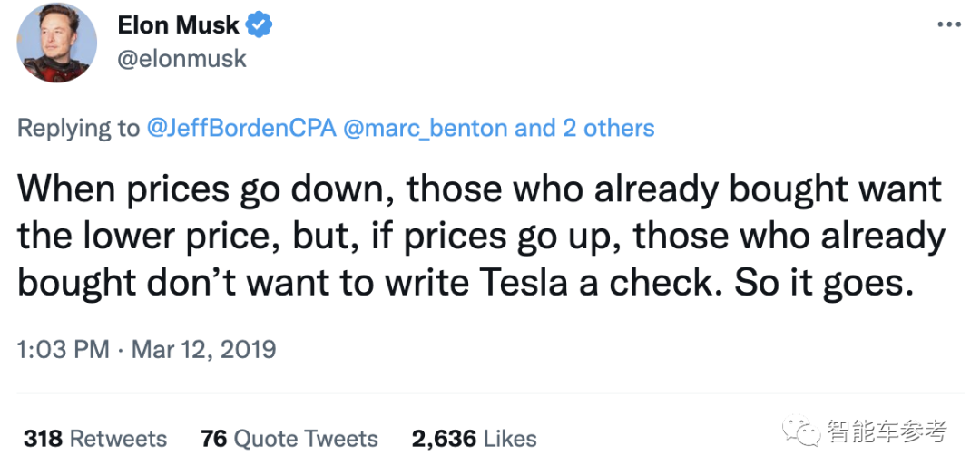Click the @elonmusk handle
980x475 pixels.
tap(181, 59)
